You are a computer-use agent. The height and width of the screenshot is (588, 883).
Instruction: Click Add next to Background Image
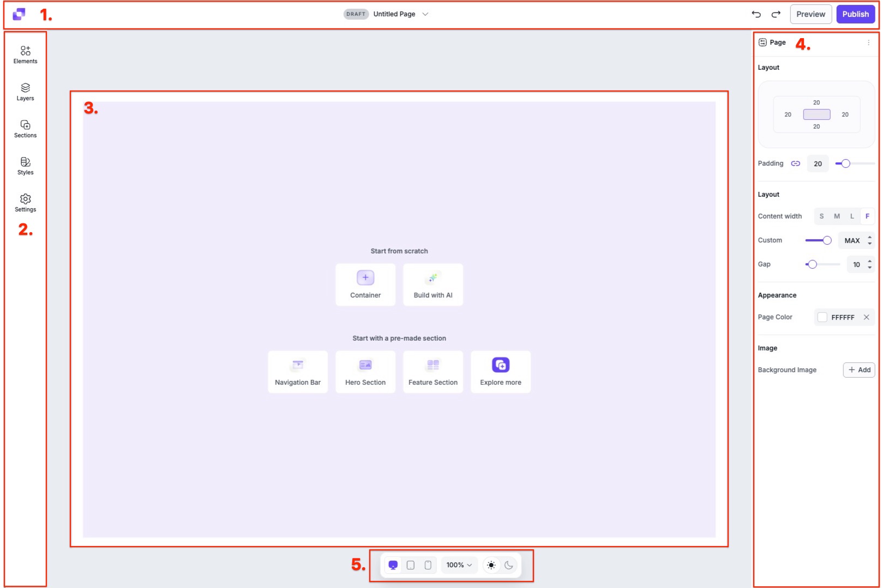858,369
